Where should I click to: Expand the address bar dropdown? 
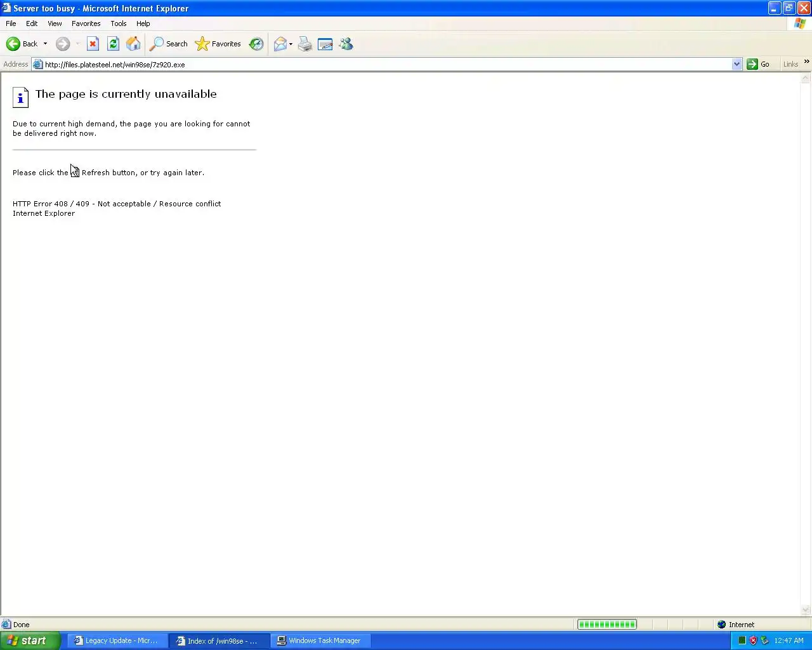(x=737, y=64)
